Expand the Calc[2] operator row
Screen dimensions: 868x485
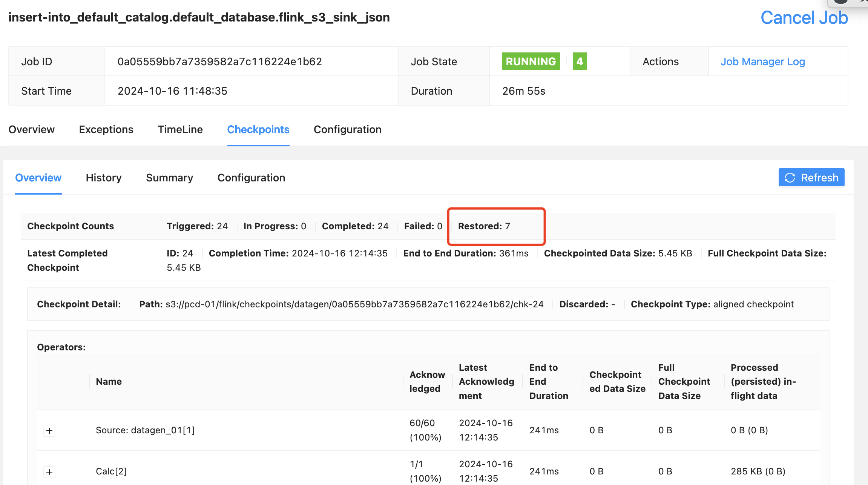tap(49, 472)
